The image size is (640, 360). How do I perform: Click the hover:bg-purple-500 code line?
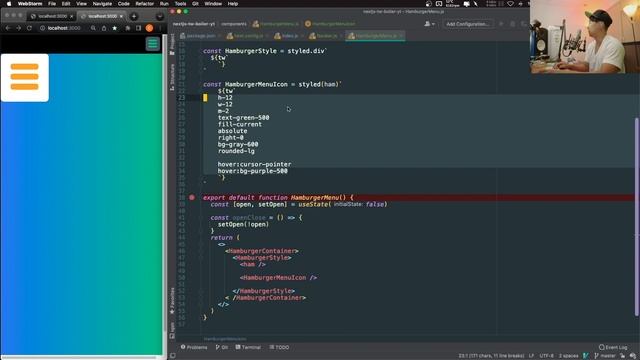252,171
